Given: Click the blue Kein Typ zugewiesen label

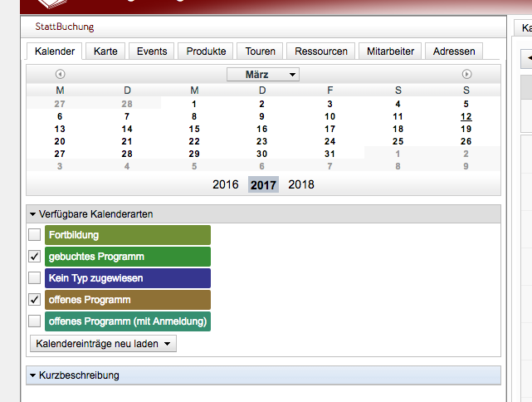Looking at the screenshot, I should (128, 278).
